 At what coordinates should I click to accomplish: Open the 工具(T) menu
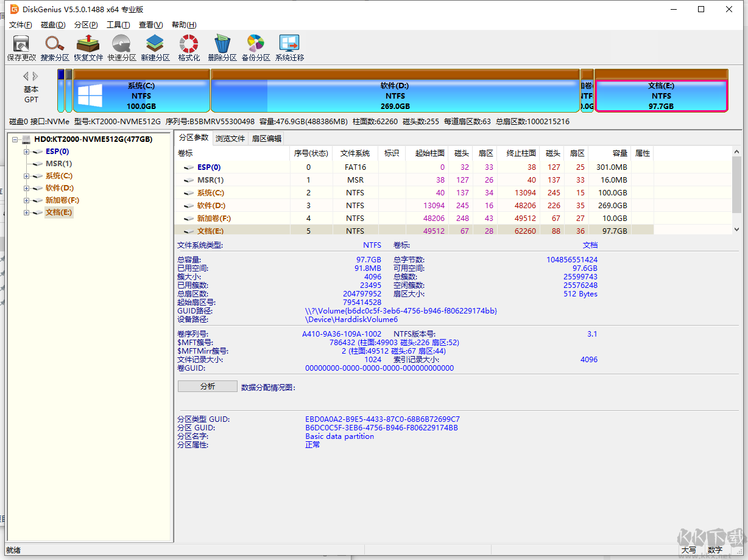118,25
